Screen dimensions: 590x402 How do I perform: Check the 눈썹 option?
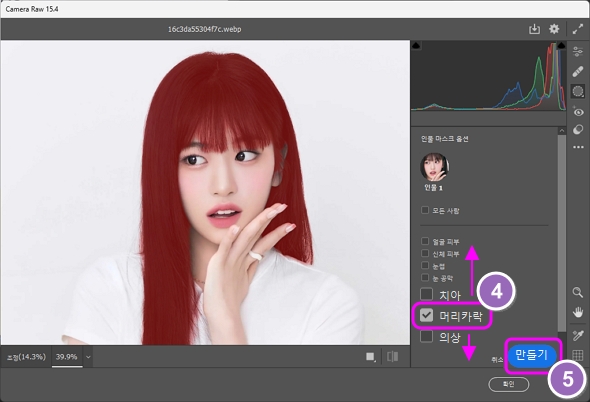coord(425,265)
